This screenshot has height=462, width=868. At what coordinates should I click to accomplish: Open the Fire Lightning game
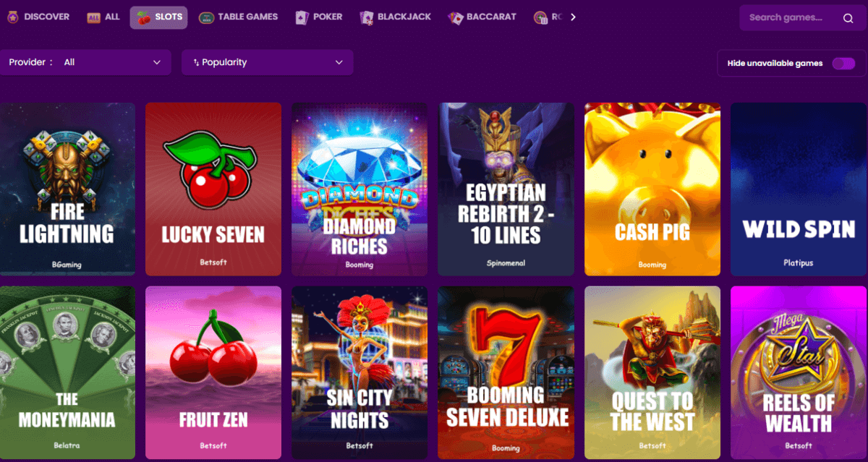point(67,188)
